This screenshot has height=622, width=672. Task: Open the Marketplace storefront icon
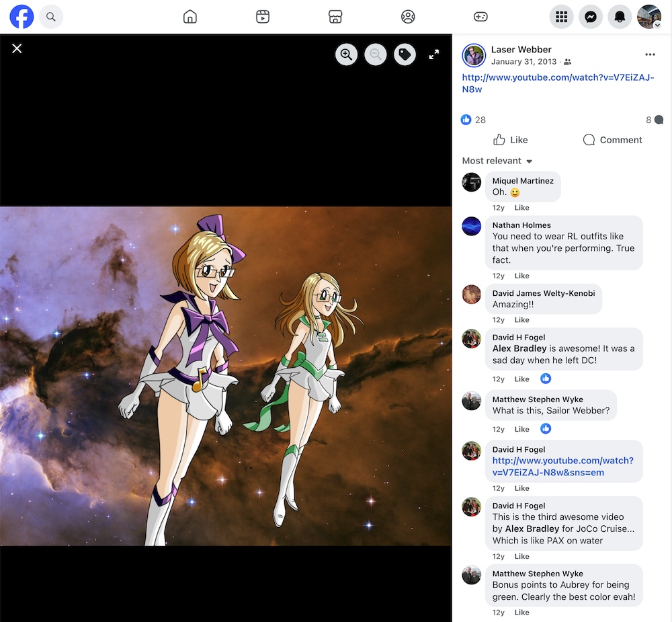335,17
